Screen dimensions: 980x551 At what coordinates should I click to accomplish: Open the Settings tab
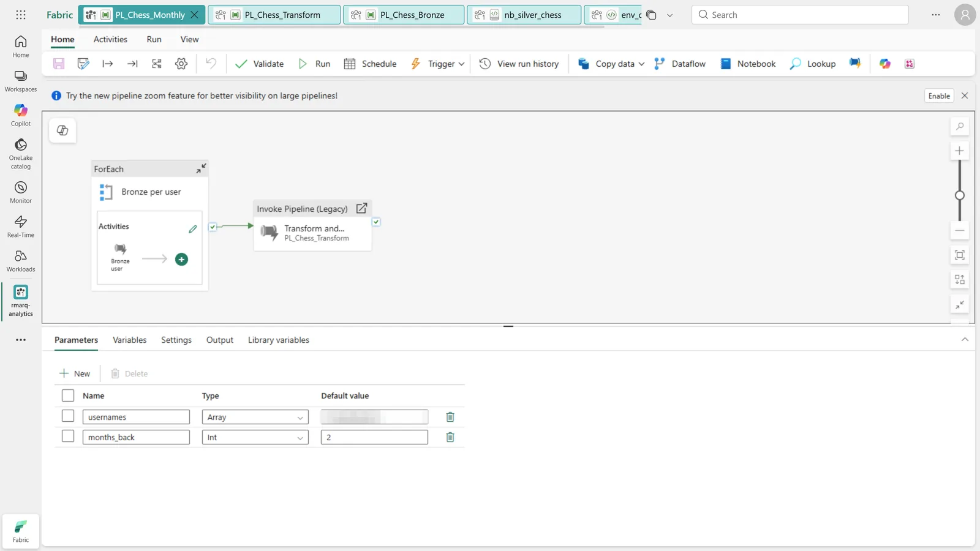click(176, 340)
